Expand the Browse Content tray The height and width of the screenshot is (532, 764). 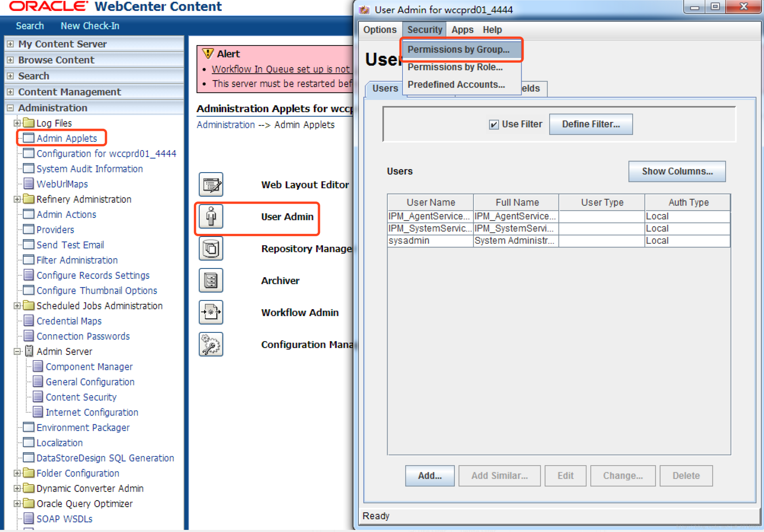[x=10, y=60]
